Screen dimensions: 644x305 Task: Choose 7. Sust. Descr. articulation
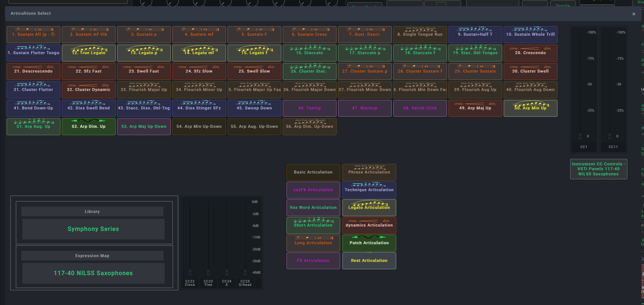[365, 35]
